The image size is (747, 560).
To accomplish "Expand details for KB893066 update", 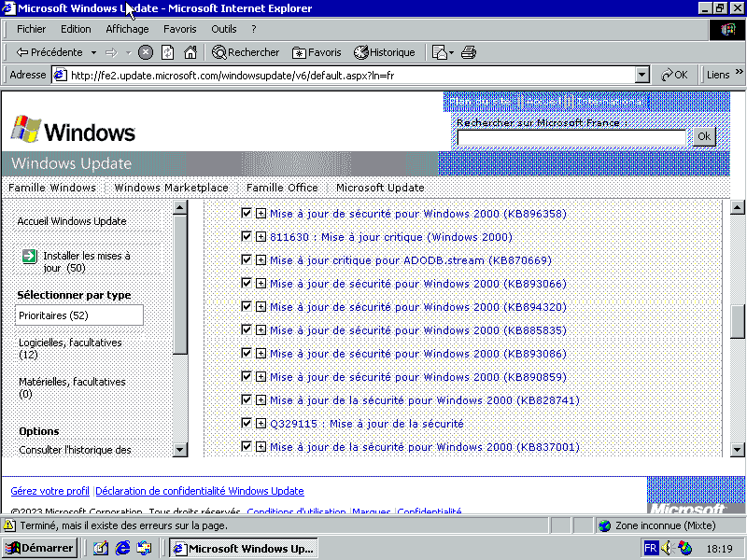I will click(x=261, y=284).
